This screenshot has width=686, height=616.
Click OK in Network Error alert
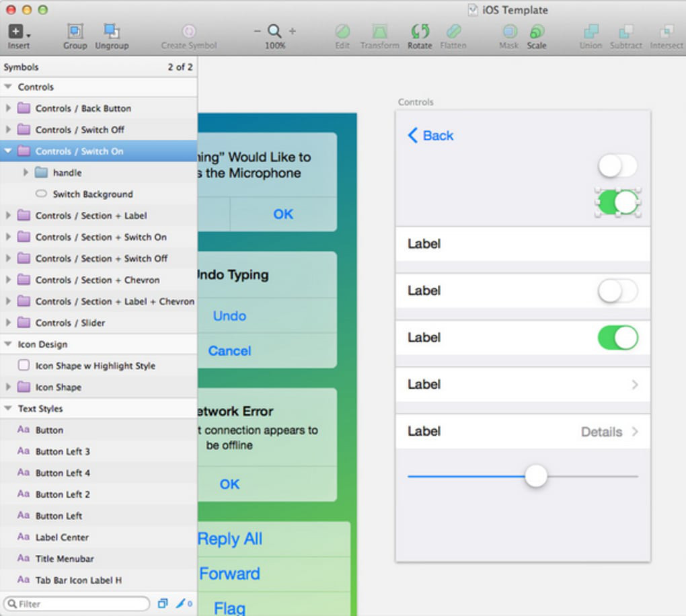pyautogui.click(x=230, y=484)
